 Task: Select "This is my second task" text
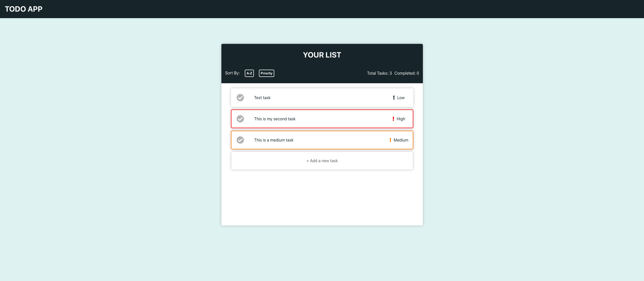pos(275,119)
